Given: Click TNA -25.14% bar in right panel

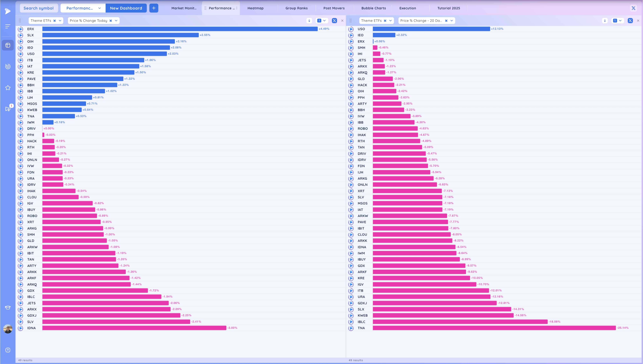Looking at the screenshot, I should pos(494,328).
